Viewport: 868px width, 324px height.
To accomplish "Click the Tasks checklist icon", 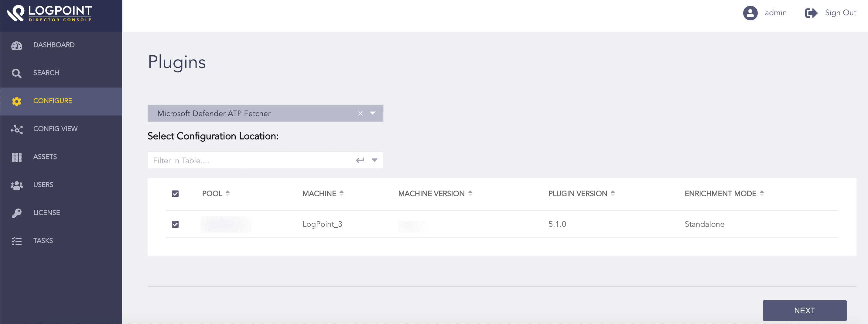I will point(16,241).
